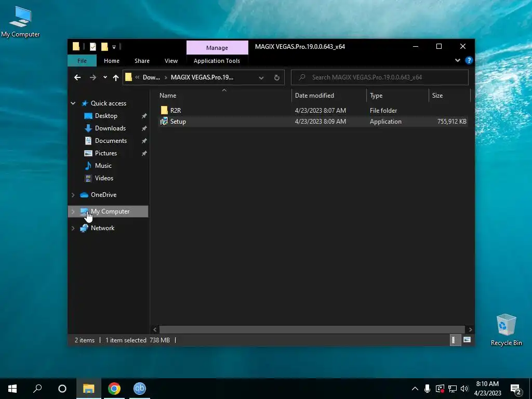Sort by the Type column header
Viewport: 532px width, 399px height.
point(397,96)
